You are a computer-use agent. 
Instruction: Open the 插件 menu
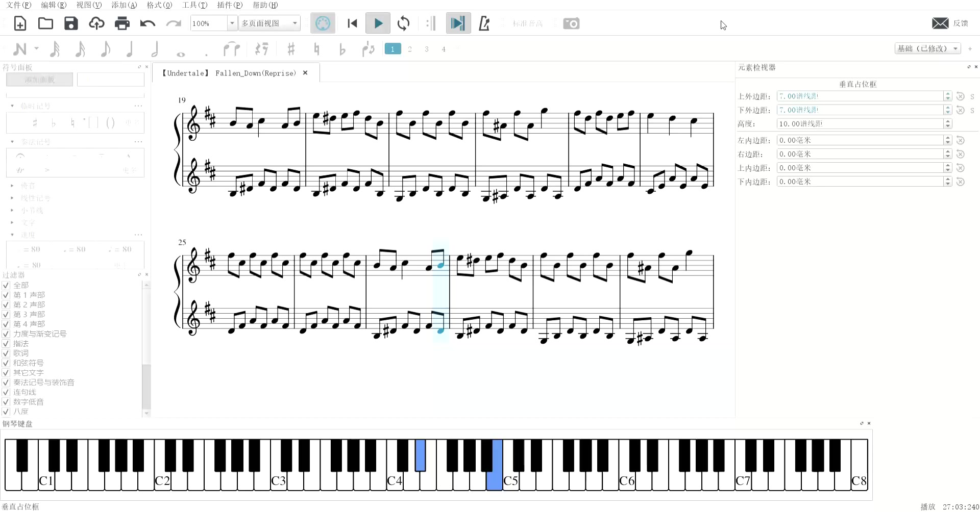coord(230,5)
